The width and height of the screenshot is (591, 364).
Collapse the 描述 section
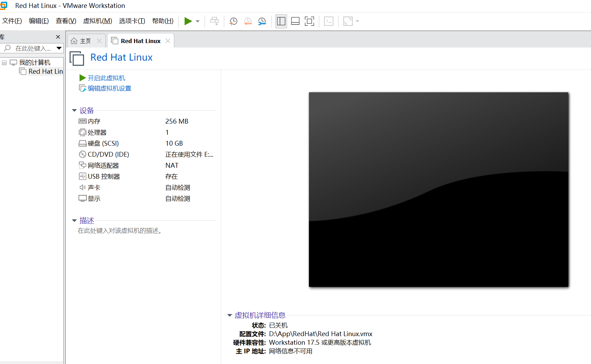pos(74,220)
